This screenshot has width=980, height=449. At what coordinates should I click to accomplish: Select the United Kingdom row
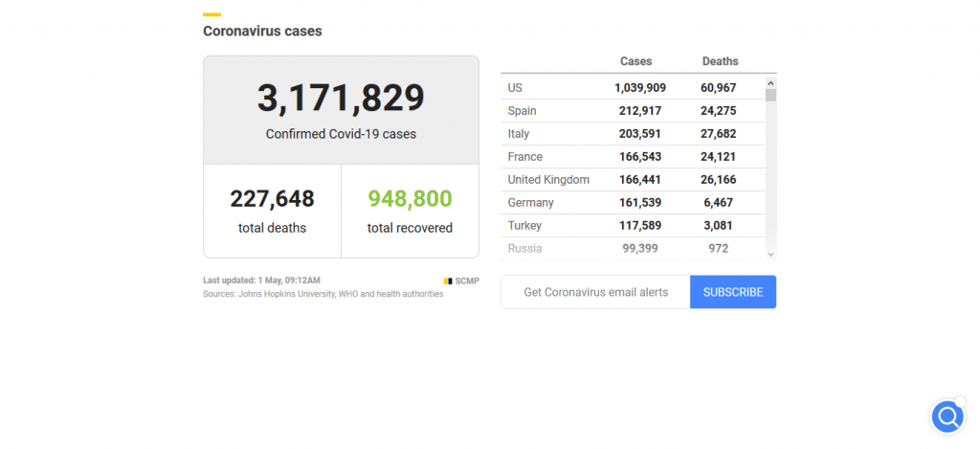pyautogui.click(x=632, y=180)
